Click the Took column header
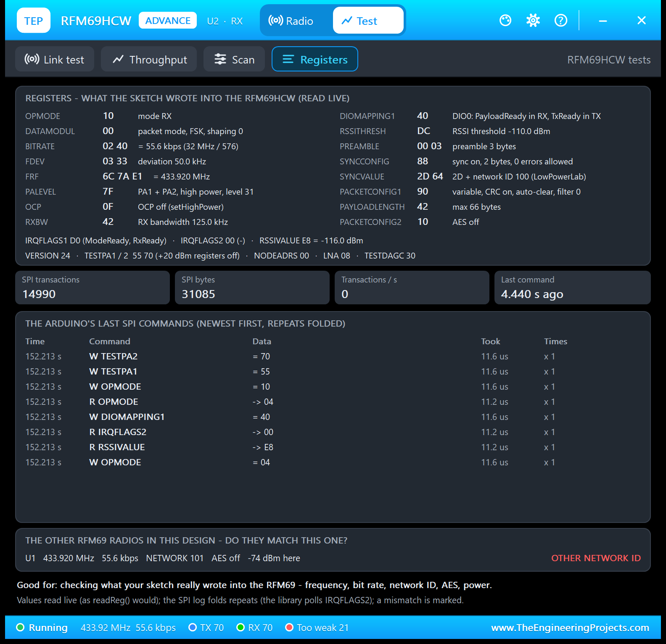Image resolution: width=666 pixels, height=644 pixels. click(491, 341)
